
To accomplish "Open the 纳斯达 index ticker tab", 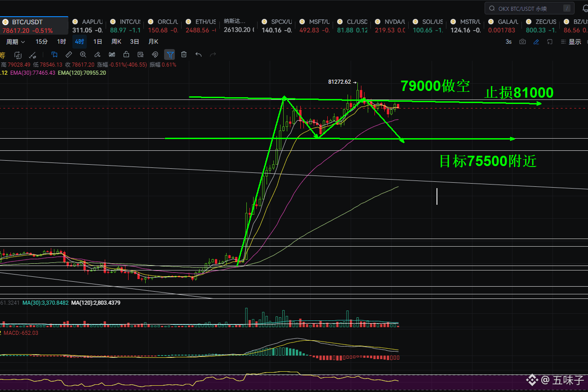I will (239, 26).
